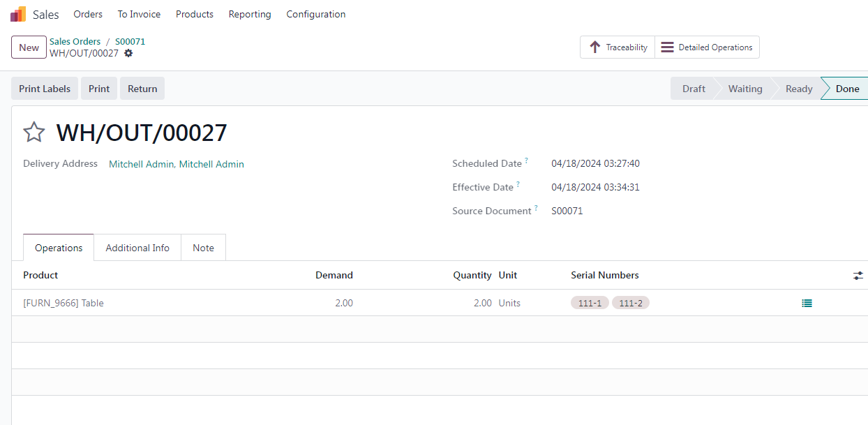Click the Source Document value S00071

click(x=567, y=211)
